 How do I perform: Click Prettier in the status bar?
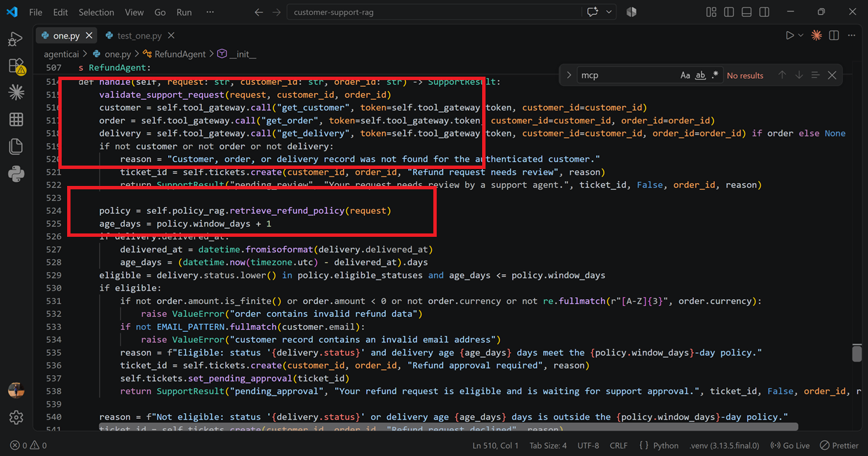pos(839,446)
